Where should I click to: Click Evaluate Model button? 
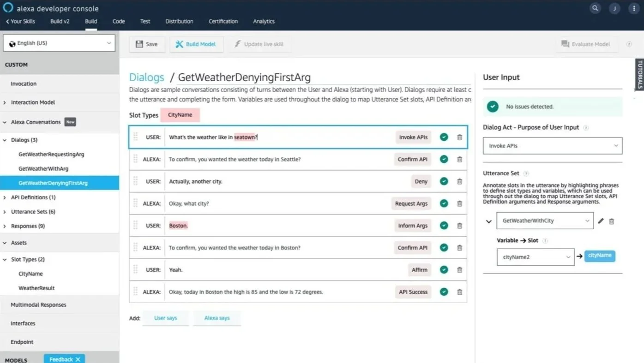coord(586,44)
